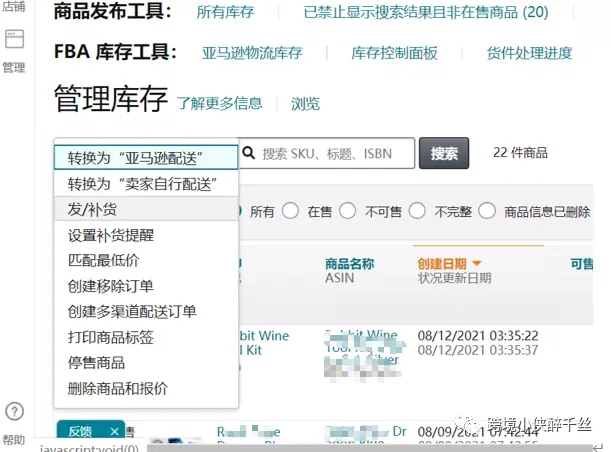This screenshot has height=452, width=611.
Task: Choose 转换为"亚马逊配送" from dropdown
Action: pos(146,157)
